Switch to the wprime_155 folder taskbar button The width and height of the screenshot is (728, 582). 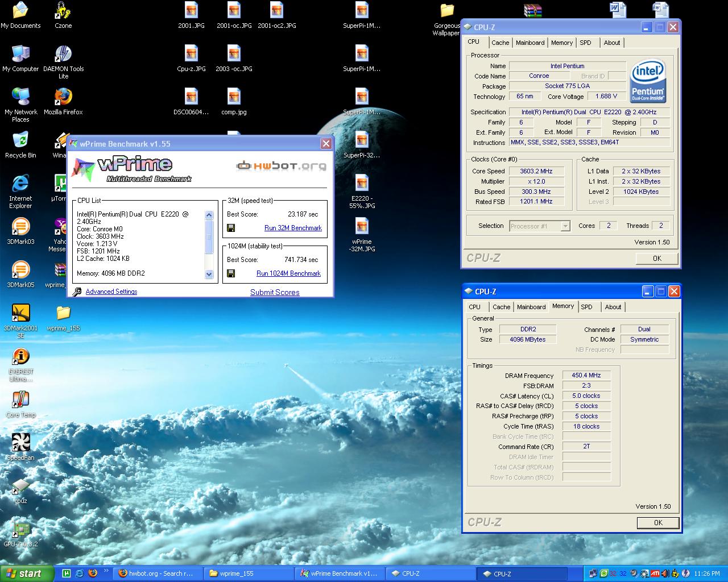(x=249, y=573)
